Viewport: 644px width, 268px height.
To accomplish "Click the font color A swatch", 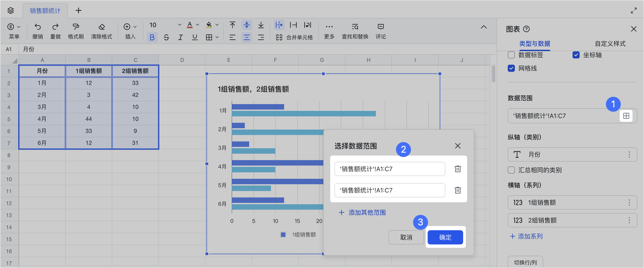I will [190, 25].
